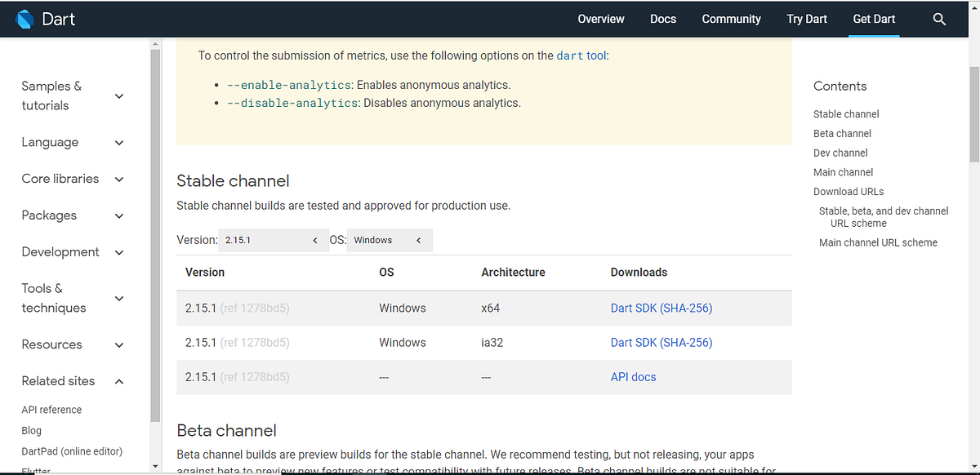The width and height of the screenshot is (980, 475).
Task: Expand Tools & techniques chevron
Action: (119, 298)
